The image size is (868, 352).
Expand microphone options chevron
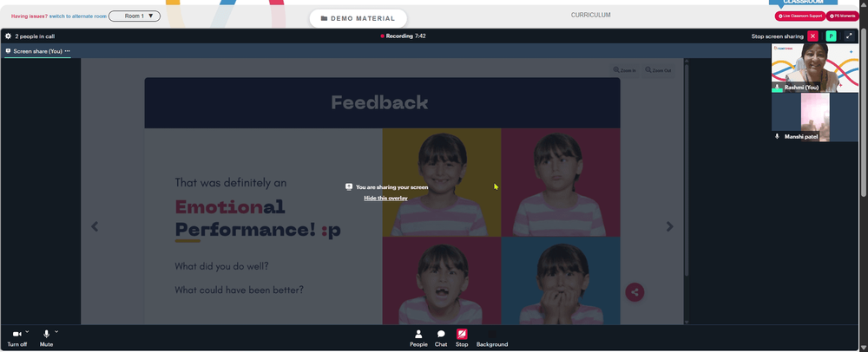click(x=56, y=332)
